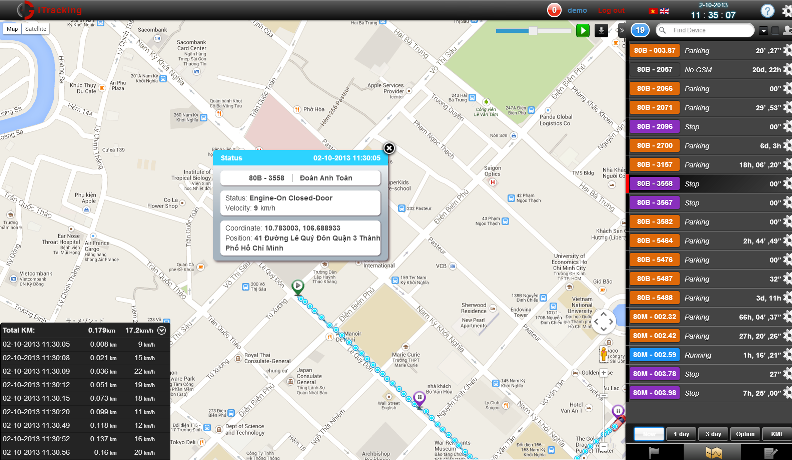The image size is (792, 460).
Task: Click the purple stop marker on route
Action: 419,398
